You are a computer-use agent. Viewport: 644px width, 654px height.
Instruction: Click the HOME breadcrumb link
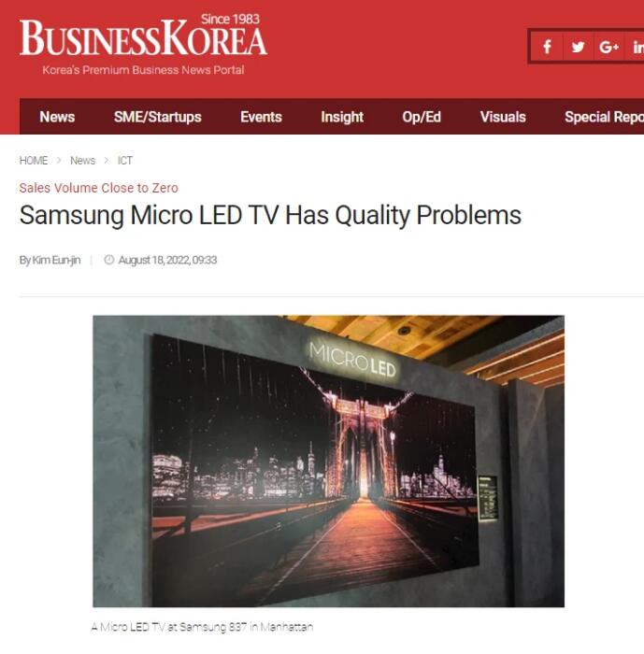coord(34,161)
